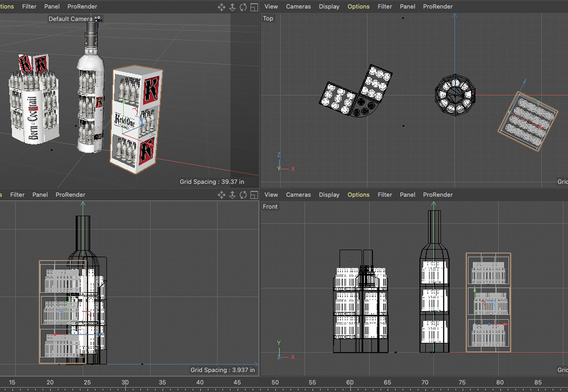
Task: Open the Cameras menu in the Top view
Action: point(298,7)
